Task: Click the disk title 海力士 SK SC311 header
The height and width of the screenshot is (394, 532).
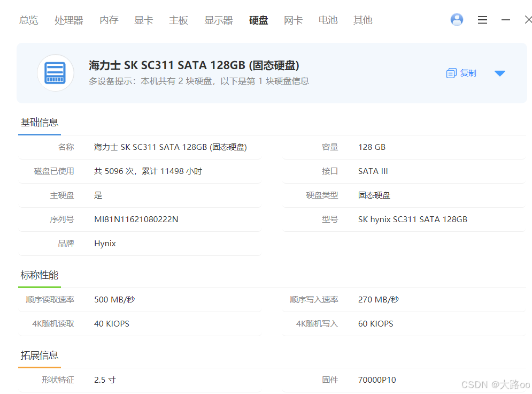Action: (194, 65)
